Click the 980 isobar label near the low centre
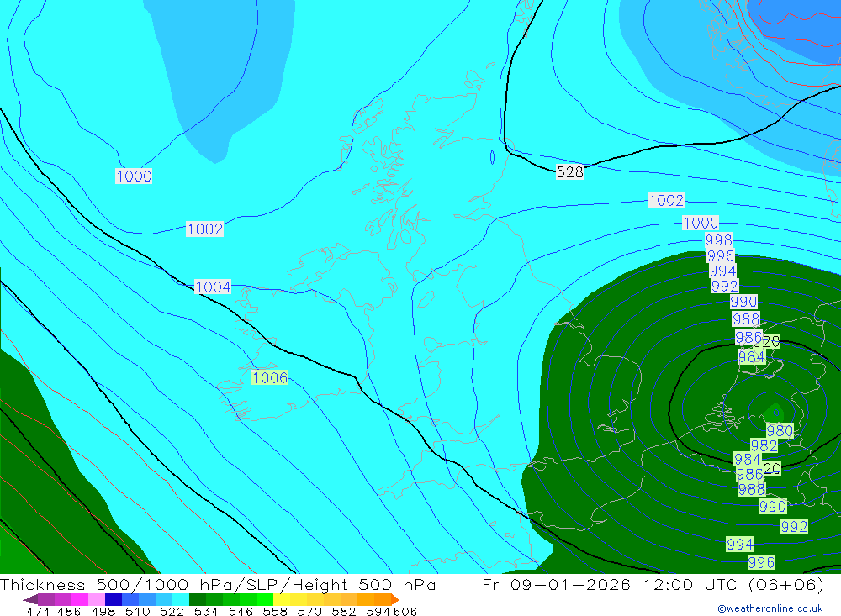The height and width of the screenshot is (616, 841). [780, 430]
